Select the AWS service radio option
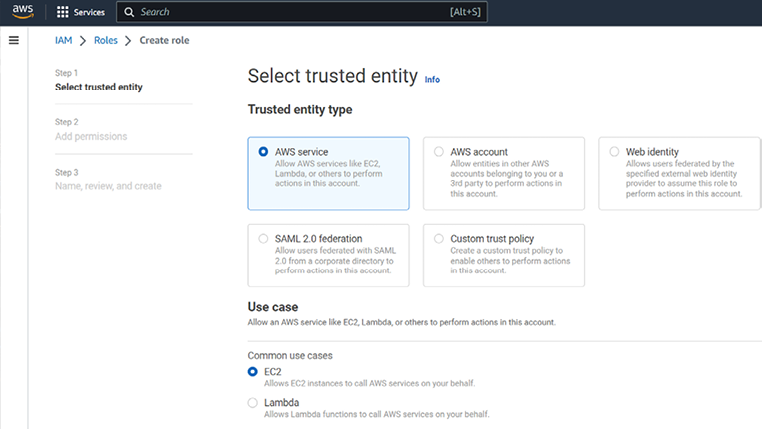This screenshot has height=429, width=762. 263,152
